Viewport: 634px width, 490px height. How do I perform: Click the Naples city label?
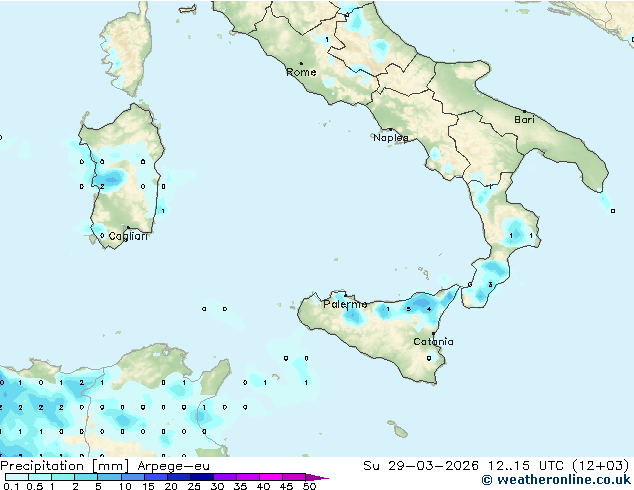391,138
